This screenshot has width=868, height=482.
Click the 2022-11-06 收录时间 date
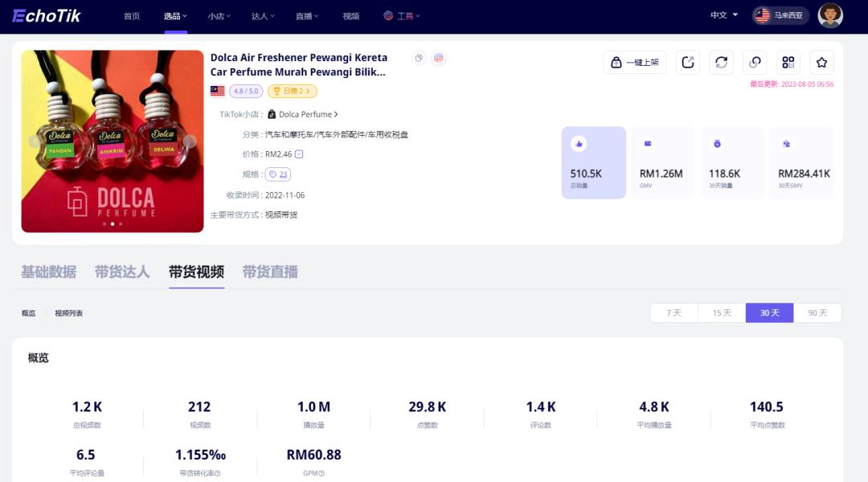(x=285, y=195)
